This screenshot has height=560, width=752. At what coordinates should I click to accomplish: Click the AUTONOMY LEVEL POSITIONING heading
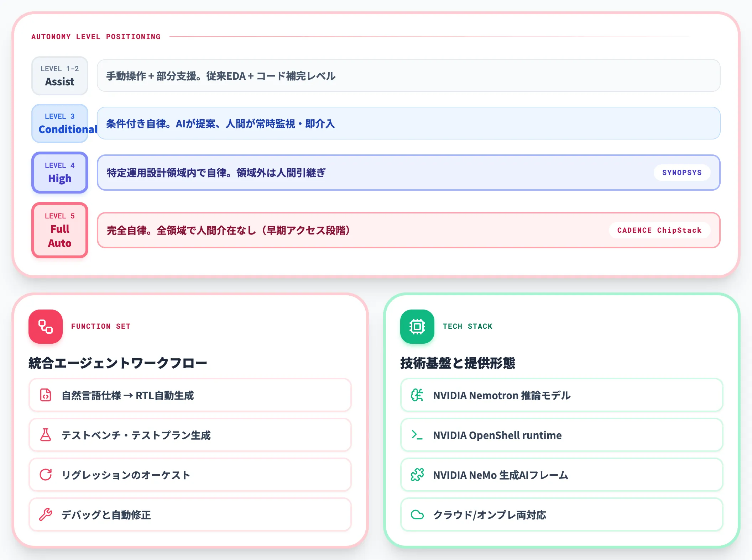coord(96,37)
